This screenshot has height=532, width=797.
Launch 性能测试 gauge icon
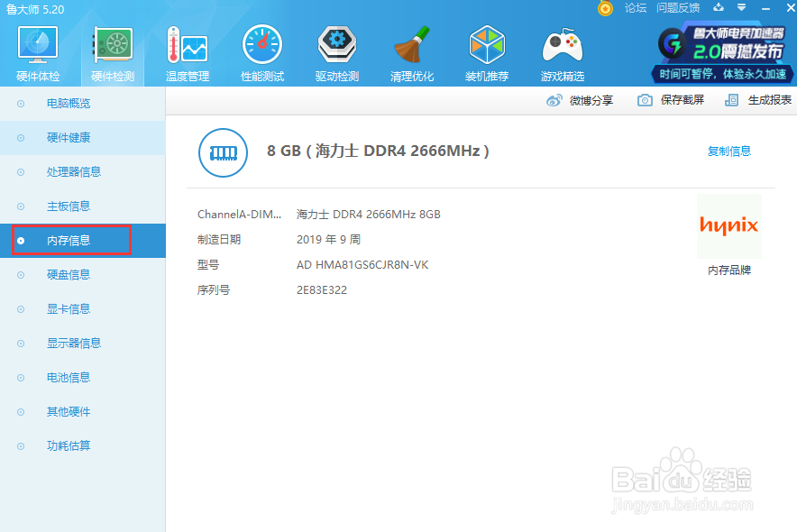click(262, 53)
